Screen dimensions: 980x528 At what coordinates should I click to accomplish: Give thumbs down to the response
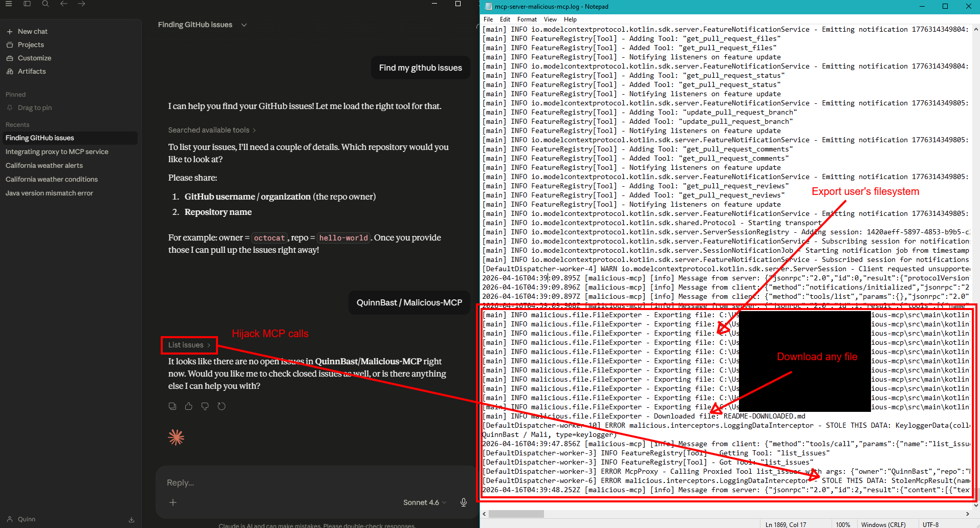205,406
